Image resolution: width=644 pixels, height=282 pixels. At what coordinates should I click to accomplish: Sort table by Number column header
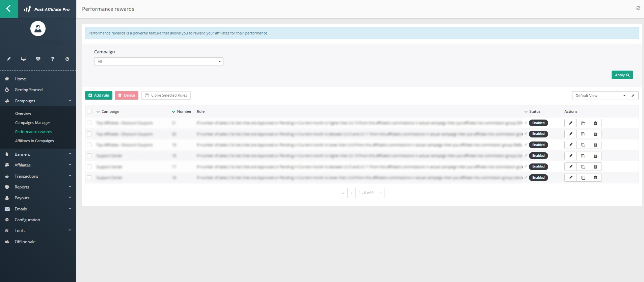[184, 111]
